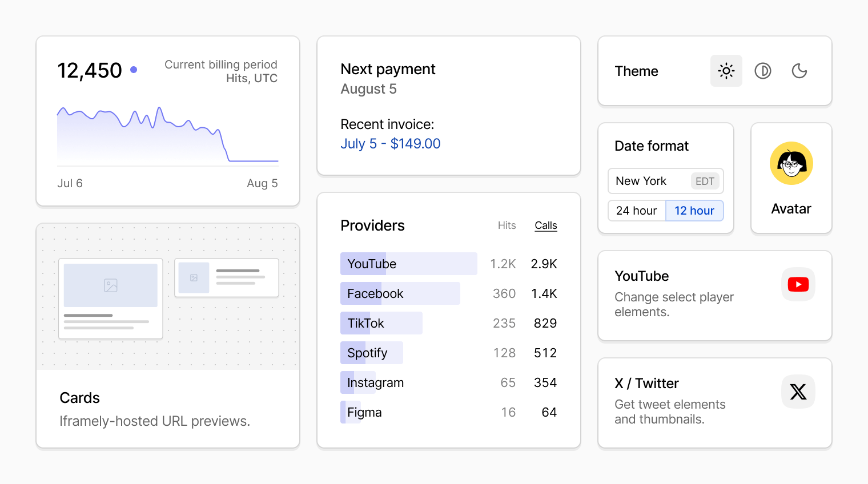This screenshot has width=868, height=484.
Task: Select 12 hour time format
Action: tap(694, 211)
